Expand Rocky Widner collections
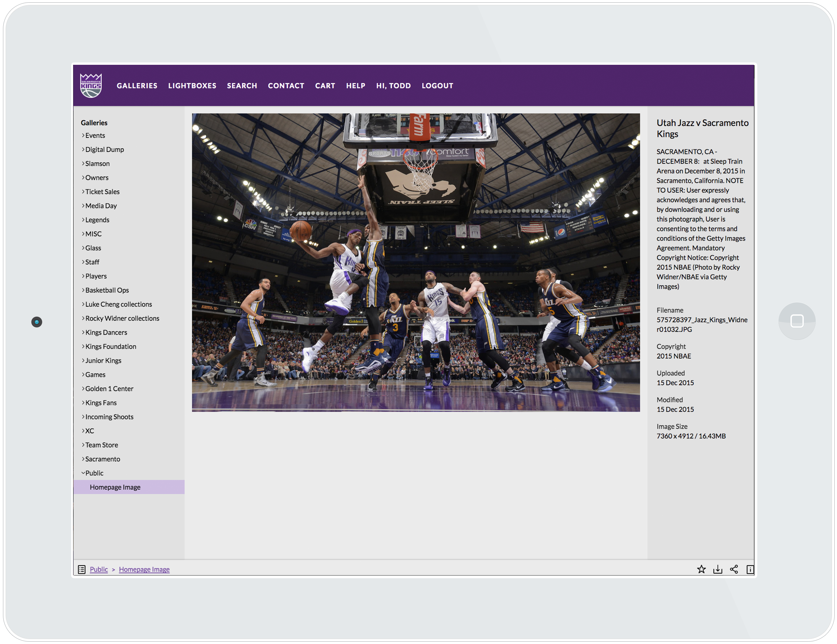This screenshot has height=644, width=837. [122, 318]
